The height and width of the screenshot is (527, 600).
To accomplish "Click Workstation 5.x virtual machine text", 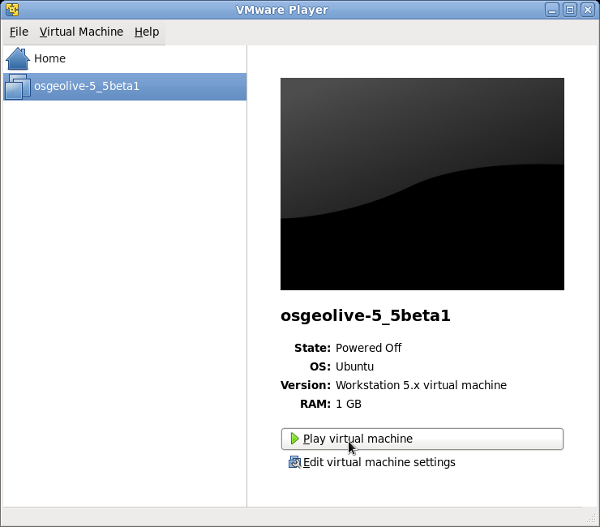I will (x=421, y=385).
